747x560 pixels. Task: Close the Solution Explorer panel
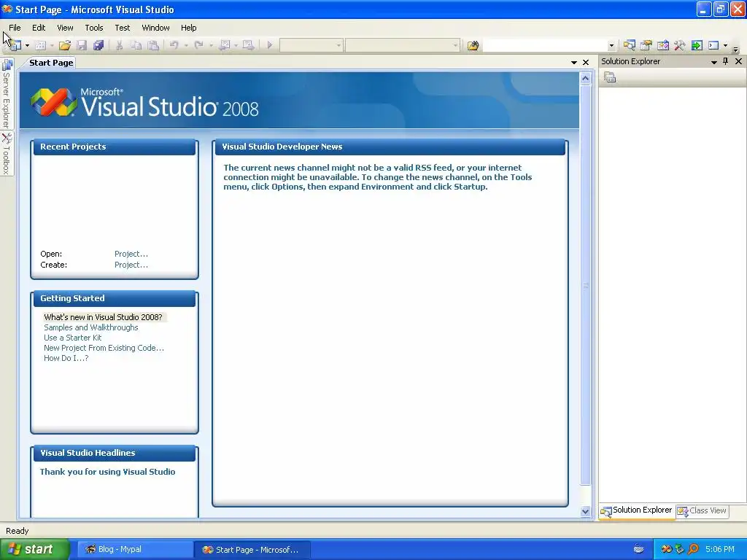[x=738, y=61]
